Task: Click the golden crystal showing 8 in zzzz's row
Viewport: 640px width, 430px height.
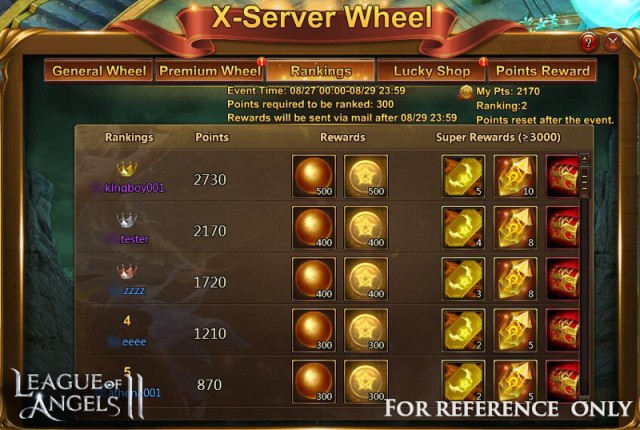Action: pyautogui.click(x=516, y=279)
